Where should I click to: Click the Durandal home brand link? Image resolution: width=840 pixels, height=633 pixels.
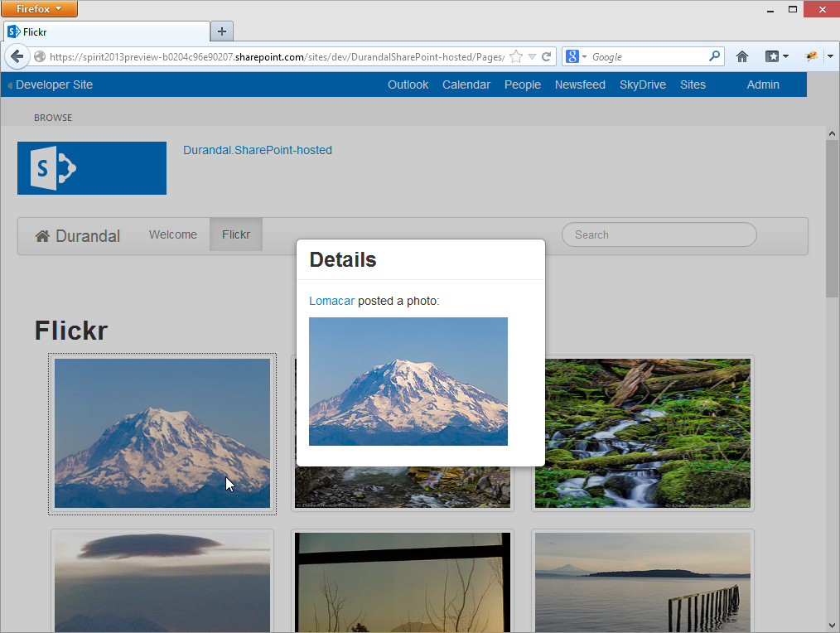[x=78, y=236]
